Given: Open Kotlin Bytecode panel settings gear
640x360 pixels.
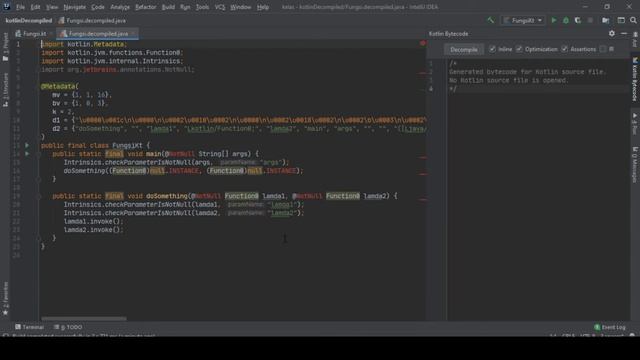Looking at the screenshot, I should tap(611, 33).
